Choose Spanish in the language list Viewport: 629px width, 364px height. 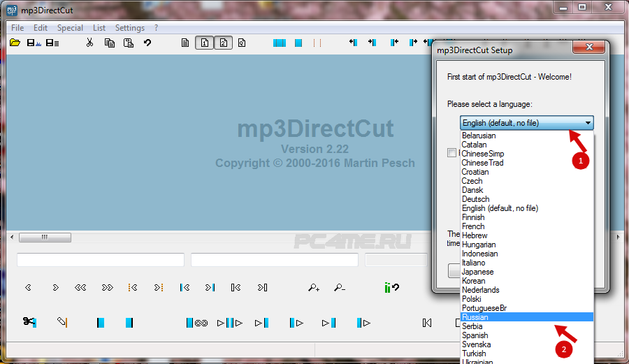click(527, 335)
